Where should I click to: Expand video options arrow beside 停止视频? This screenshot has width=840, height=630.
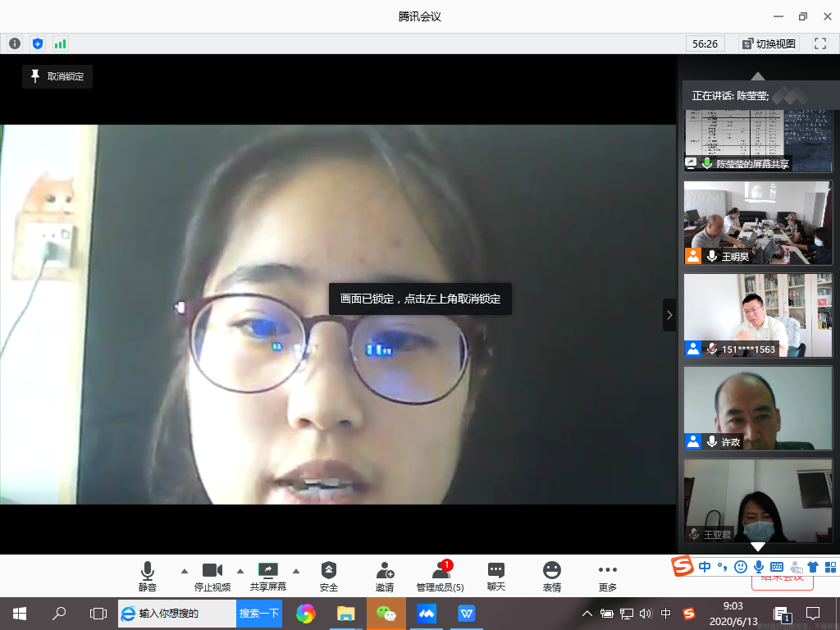point(240,571)
